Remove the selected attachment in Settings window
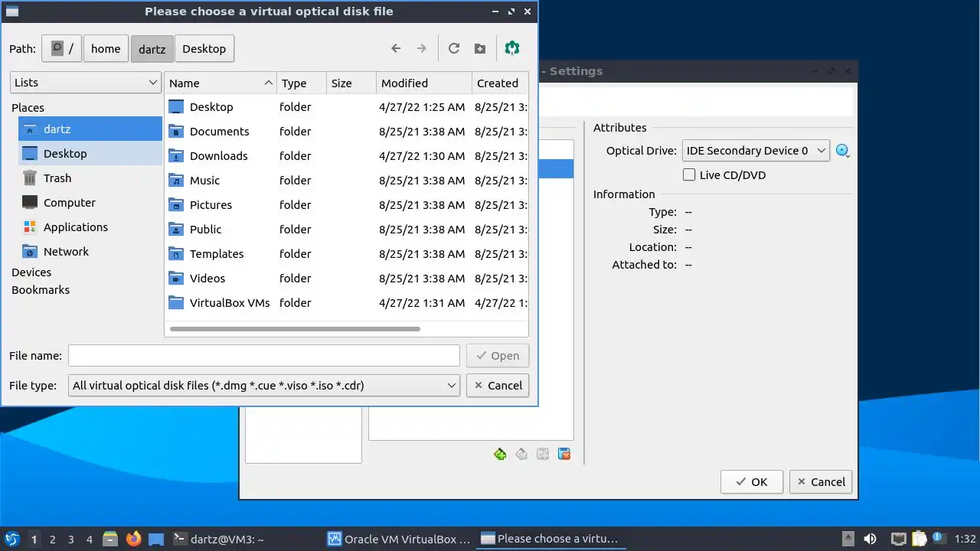Viewport: 980px width, 551px height. click(x=564, y=454)
